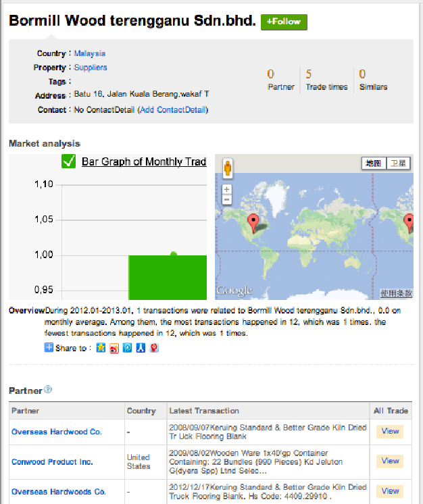Viewport: 423px width, 504px height.
Task: Click the 0 Partner counter
Action: [280, 80]
